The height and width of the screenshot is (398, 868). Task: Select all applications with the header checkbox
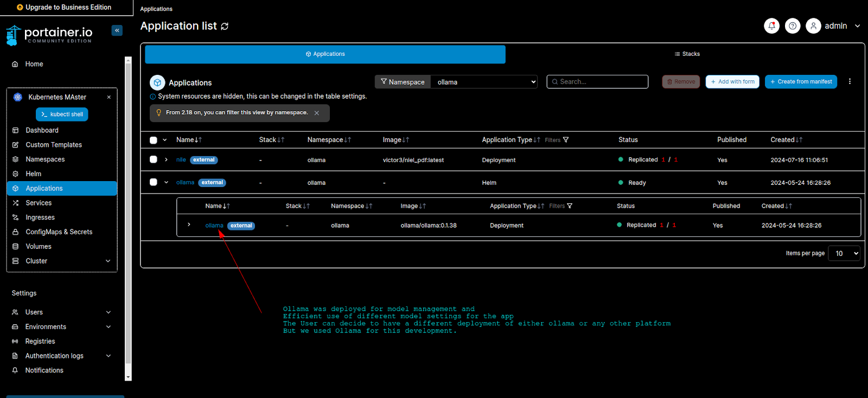click(154, 140)
